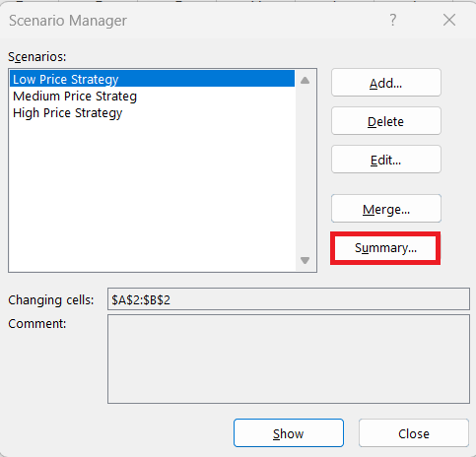476x457 pixels.
Task: Click empty area below High Price Strategy
Action: (x=152, y=196)
